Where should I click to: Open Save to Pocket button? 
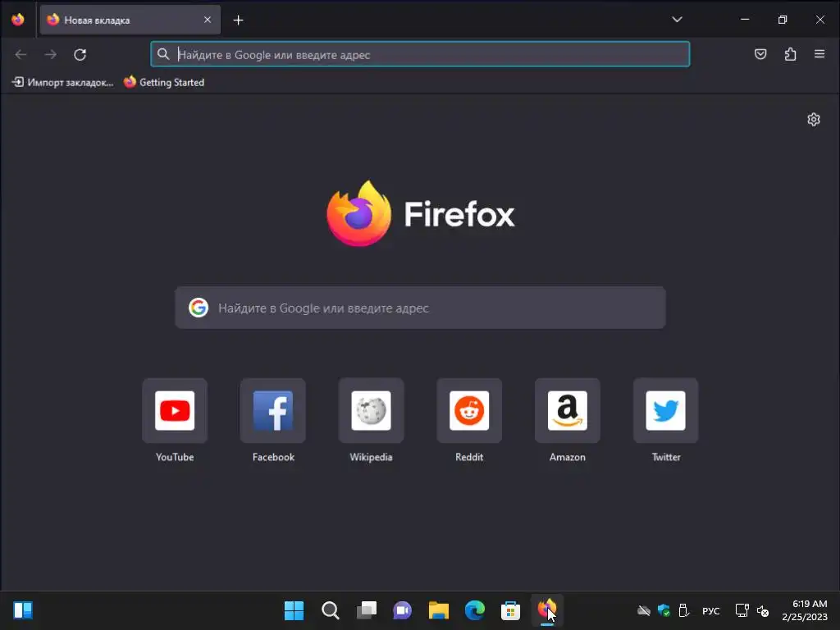coord(760,54)
